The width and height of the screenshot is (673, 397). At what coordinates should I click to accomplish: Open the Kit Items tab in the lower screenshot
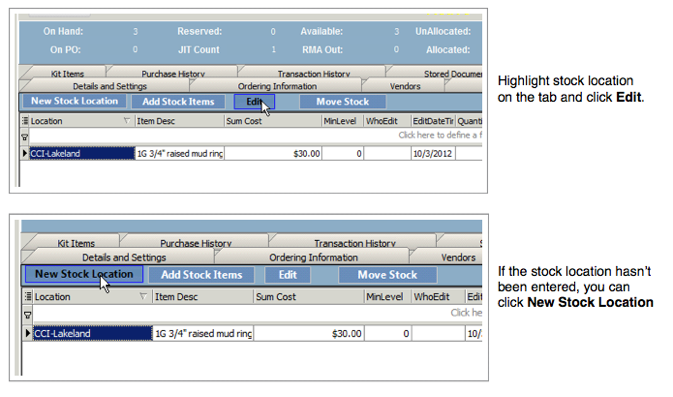(76, 243)
